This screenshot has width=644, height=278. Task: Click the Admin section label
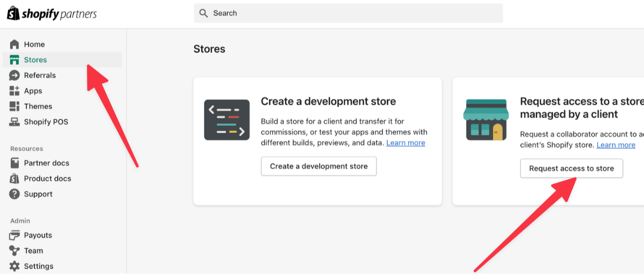(x=20, y=221)
